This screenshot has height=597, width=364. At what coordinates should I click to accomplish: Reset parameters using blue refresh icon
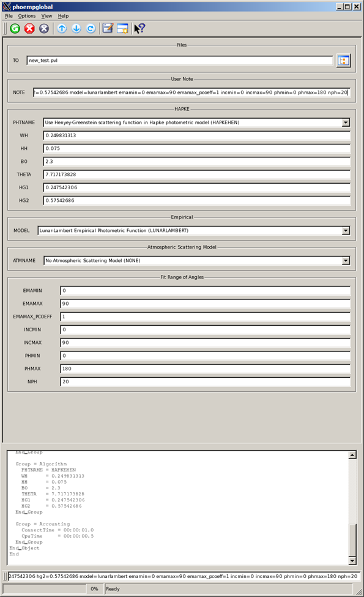pyautogui.click(x=91, y=29)
